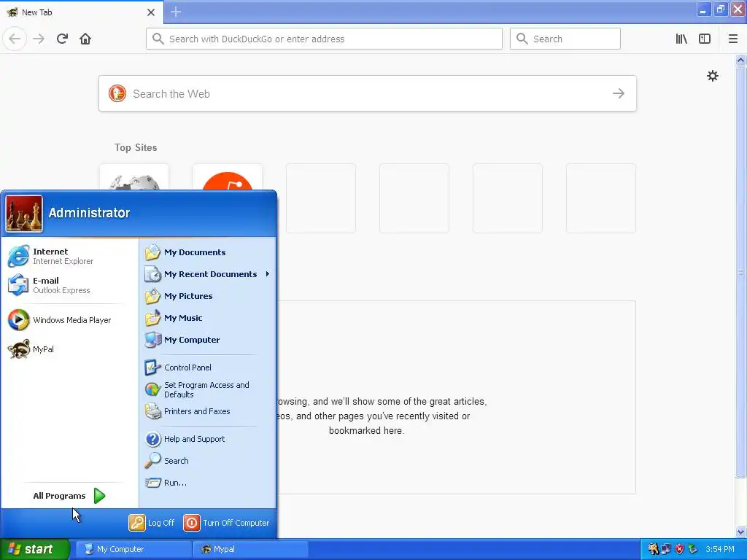
Task: Open Control Panel
Action: point(207,367)
